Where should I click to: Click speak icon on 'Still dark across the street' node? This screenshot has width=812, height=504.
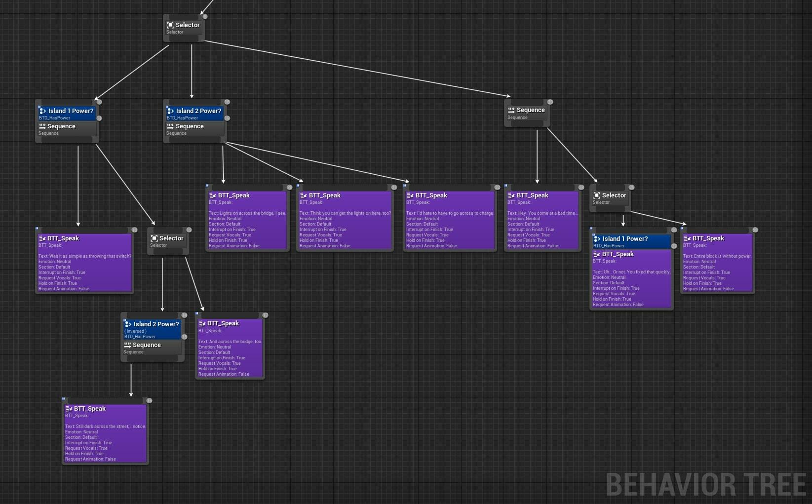tap(69, 409)
